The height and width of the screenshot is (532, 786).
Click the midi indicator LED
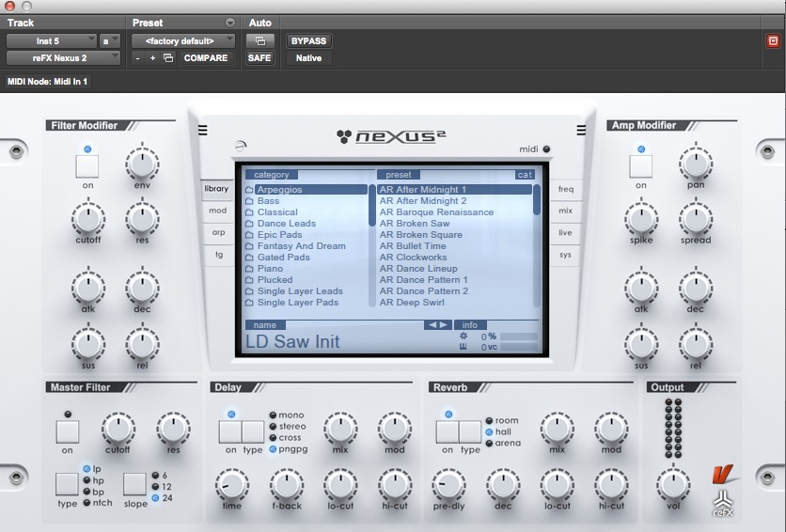(546, 149)
